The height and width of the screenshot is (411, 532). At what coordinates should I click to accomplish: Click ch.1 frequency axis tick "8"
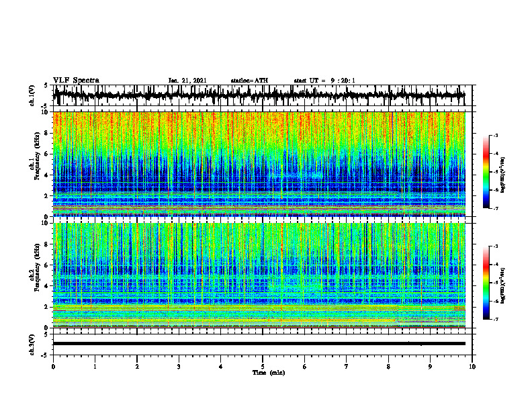point(47,133)
